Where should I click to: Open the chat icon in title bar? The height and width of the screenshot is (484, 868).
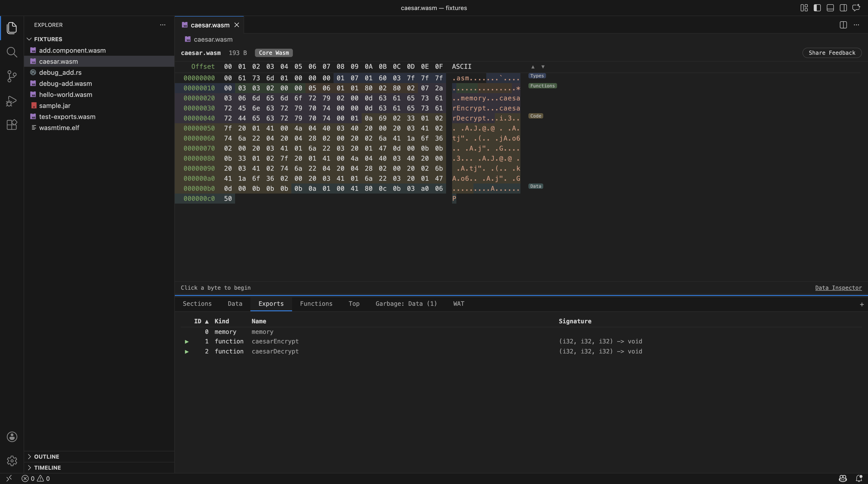coord(856,8)
